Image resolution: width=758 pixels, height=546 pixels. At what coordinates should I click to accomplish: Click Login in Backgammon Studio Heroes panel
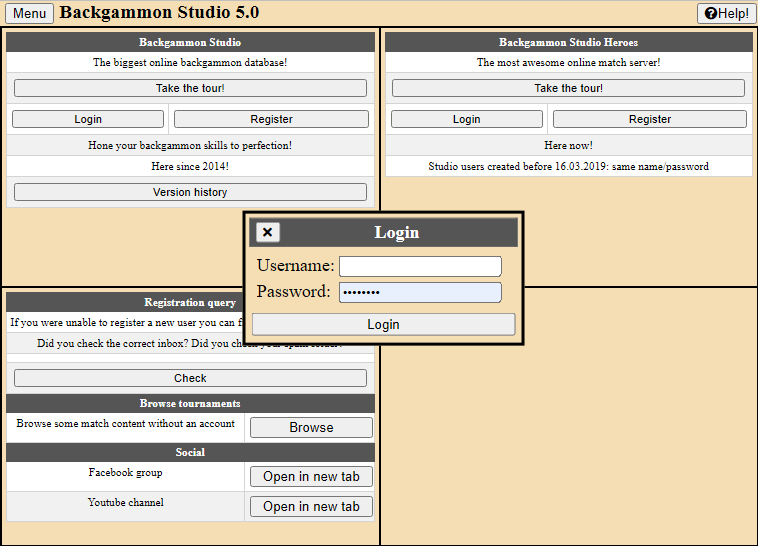[x=466, y=119]
